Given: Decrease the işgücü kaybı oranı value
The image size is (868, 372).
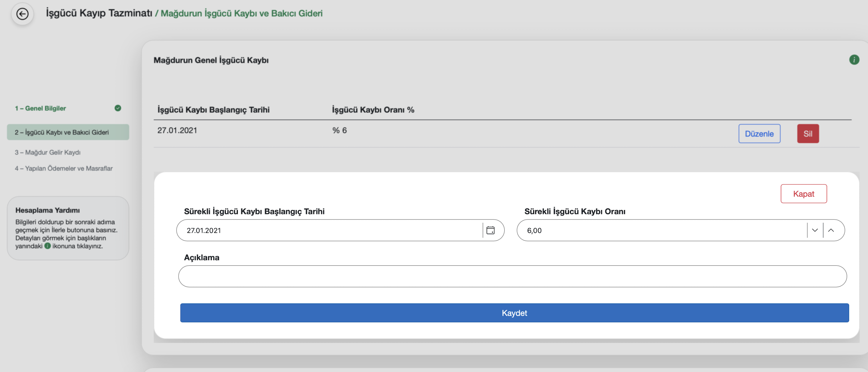Looking at the screenshot, I should point(815,230).
